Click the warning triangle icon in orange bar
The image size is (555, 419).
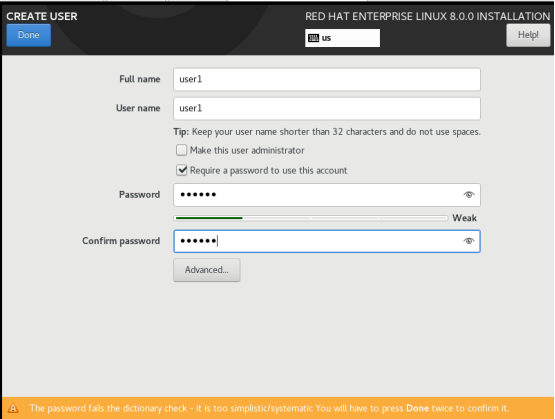[13, 408]
